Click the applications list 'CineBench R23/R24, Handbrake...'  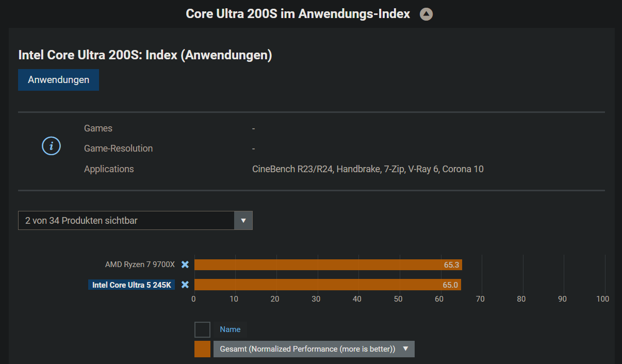(368, 169)
